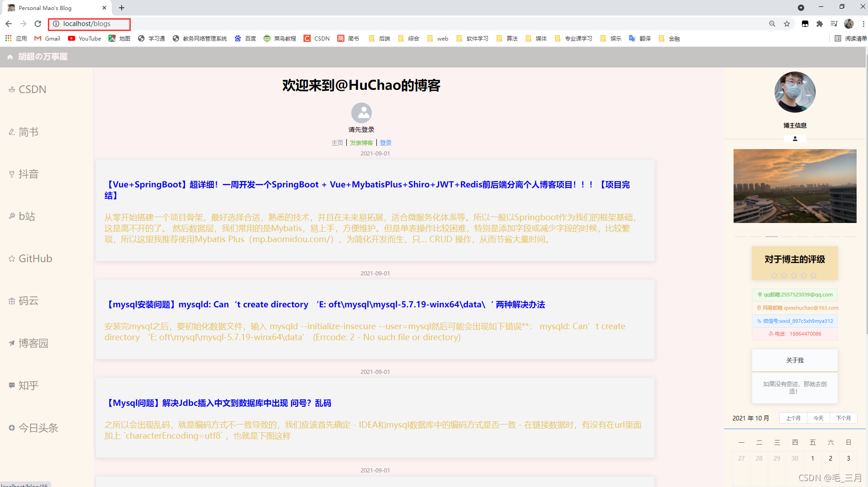Click the sunset carousel image

click(x=795, y=186)
